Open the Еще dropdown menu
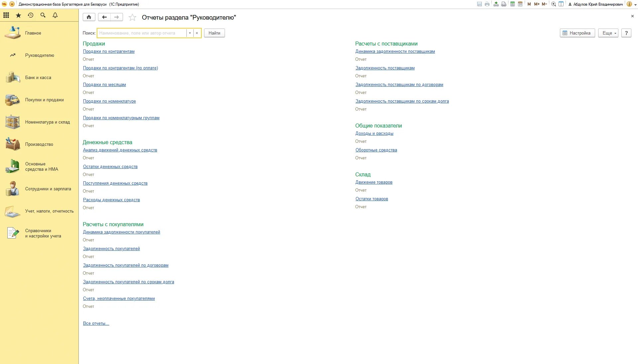 coord(608,33)
